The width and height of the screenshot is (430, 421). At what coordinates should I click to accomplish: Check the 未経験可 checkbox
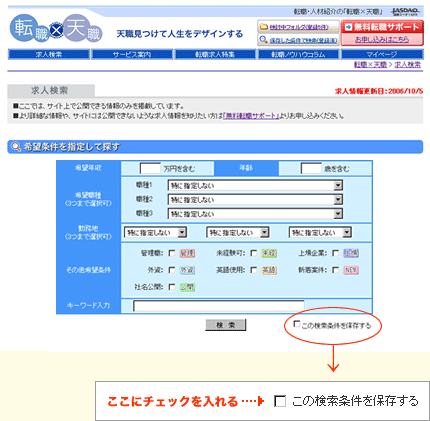254,253
